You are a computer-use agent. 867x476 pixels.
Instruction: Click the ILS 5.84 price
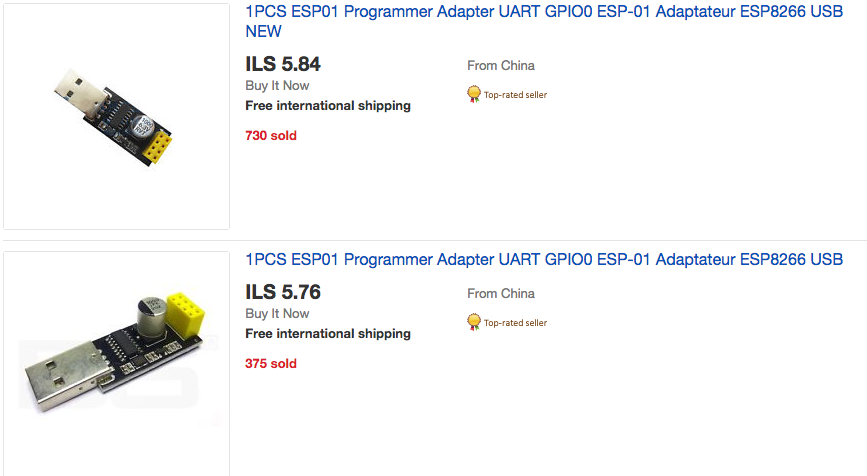click(283, 65)
